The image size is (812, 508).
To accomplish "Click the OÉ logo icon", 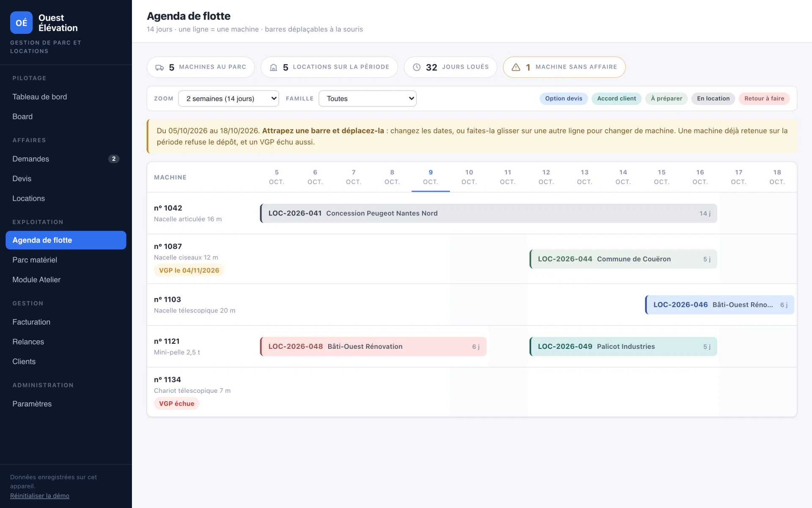I will [x=21, y=22].
